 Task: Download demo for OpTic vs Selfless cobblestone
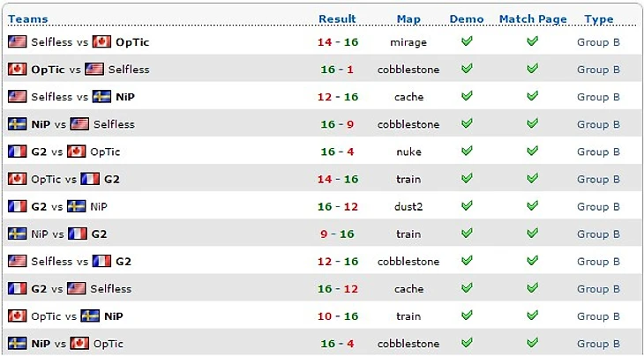click(467, 69)
